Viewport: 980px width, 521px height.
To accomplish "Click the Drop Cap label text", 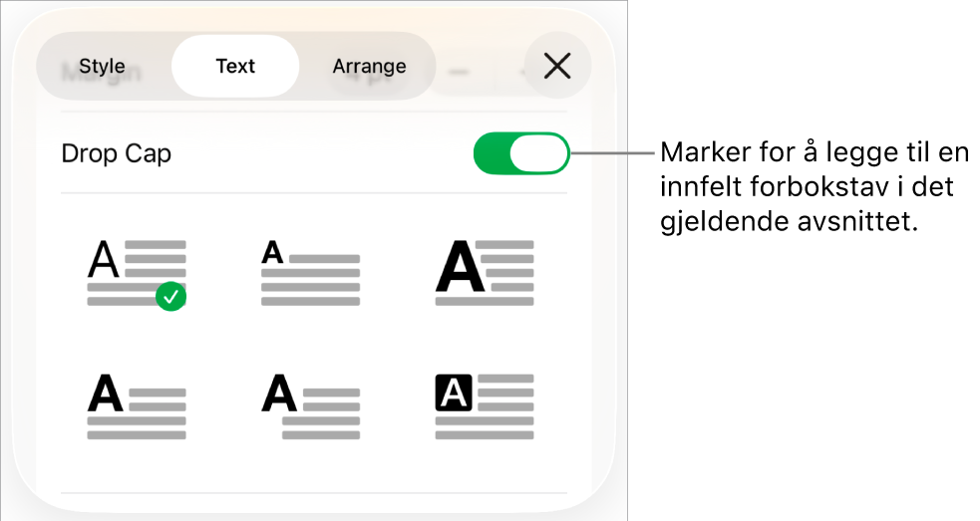I will [x=117, y=154].
